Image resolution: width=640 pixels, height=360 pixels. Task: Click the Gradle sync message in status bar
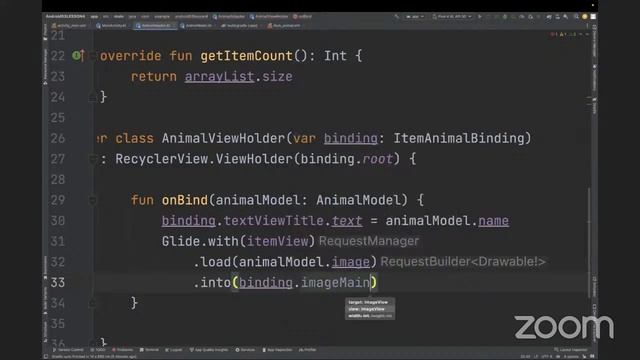pos(94,357)
